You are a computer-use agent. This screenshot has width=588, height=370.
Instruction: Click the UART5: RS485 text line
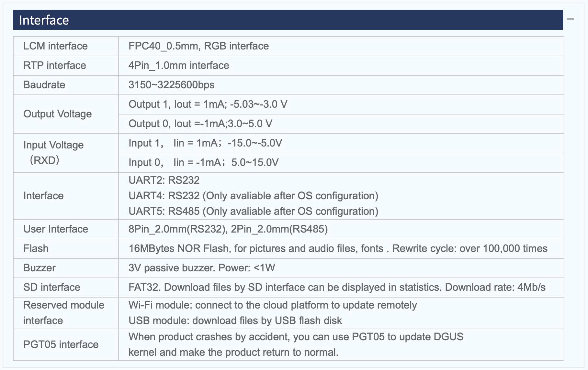[254, 211]
